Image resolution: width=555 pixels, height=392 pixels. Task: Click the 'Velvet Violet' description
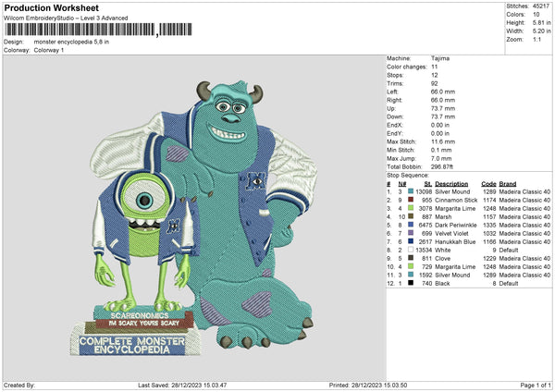coord(451,234)
